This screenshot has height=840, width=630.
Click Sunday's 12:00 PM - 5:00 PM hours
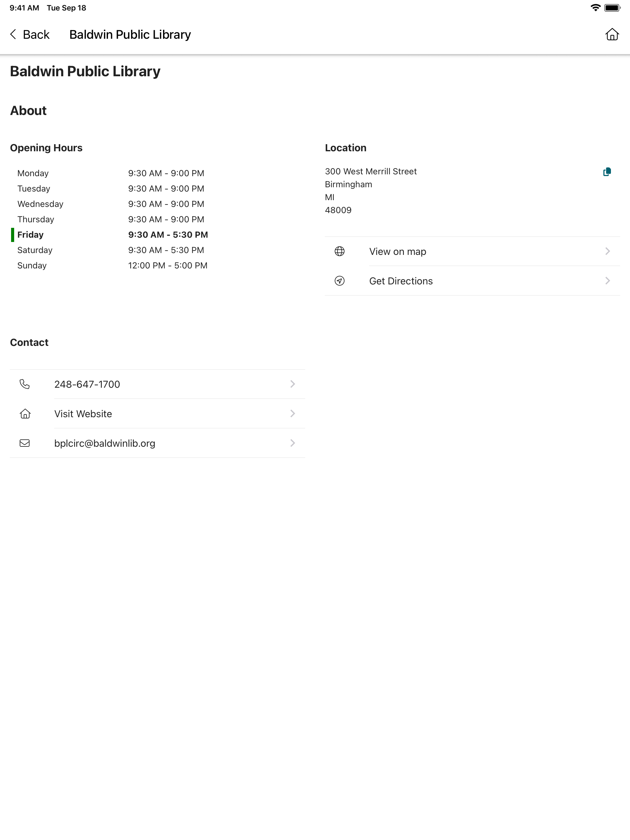(168, 265)
